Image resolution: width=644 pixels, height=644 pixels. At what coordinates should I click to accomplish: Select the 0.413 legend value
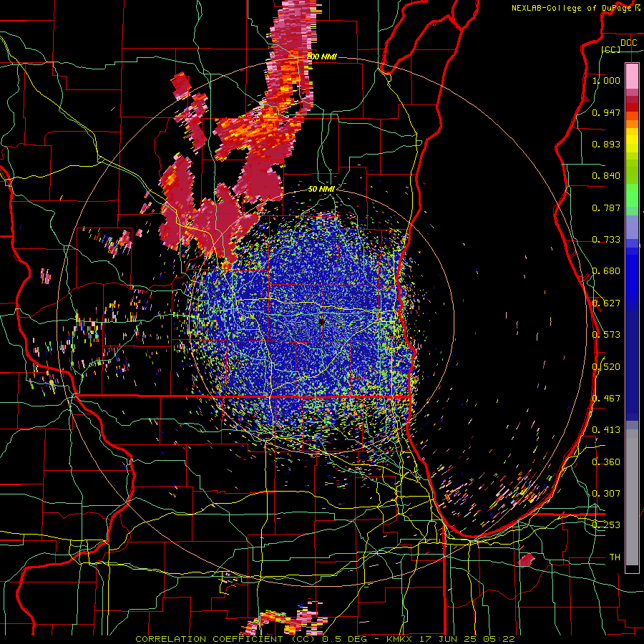tap(606, 430)
